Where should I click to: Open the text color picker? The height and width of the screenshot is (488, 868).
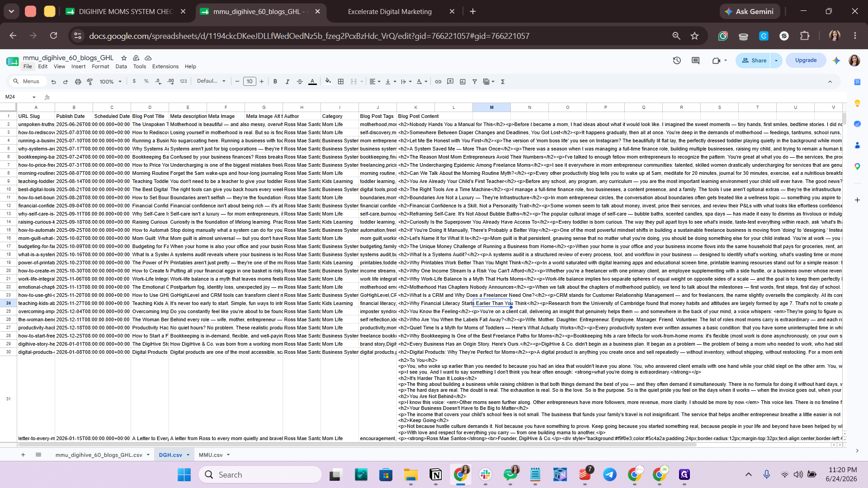coord(312,81)
